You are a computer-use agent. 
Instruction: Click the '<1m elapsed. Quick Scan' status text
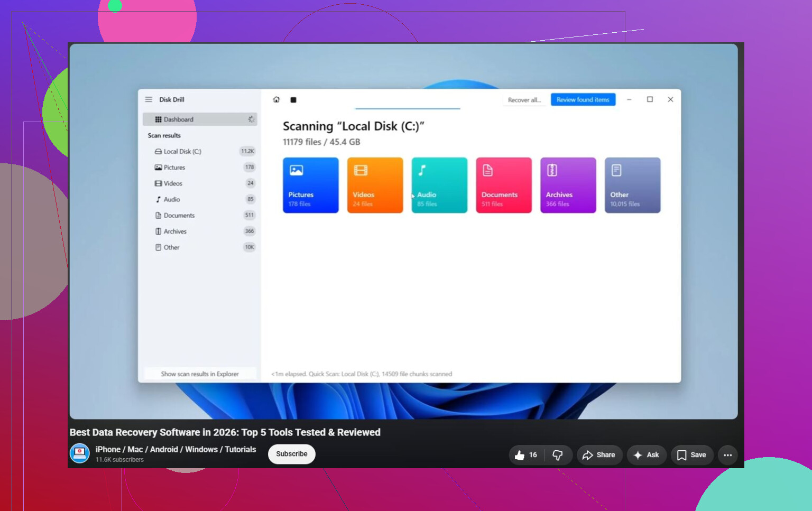pos(362,374)
